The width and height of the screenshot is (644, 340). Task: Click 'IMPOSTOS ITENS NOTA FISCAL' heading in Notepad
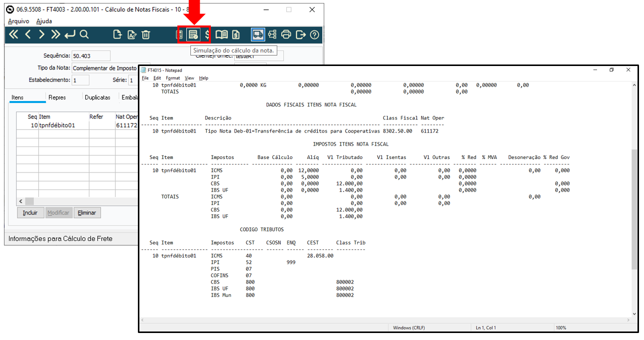[351, 144]
